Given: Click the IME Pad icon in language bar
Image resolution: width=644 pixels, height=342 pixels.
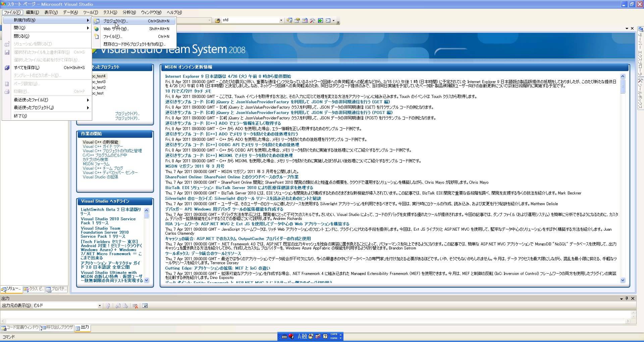Looking at the screenshot, I should (x=311, y=336).
